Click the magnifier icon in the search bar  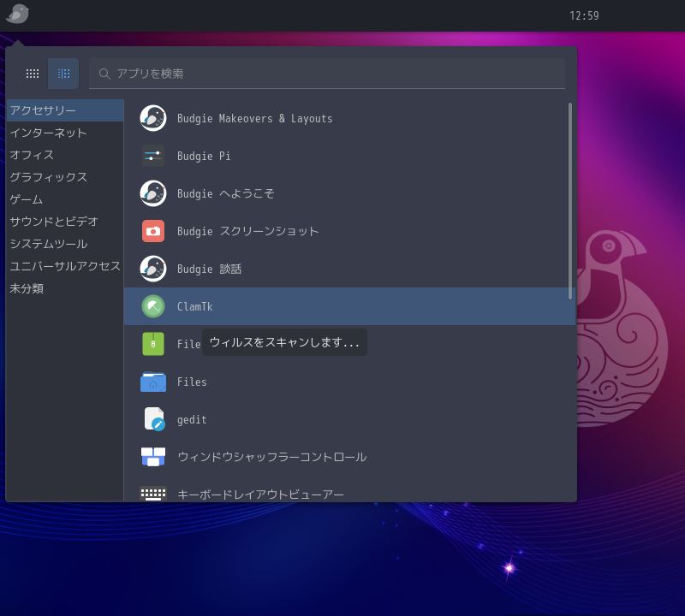click(104, 74)
